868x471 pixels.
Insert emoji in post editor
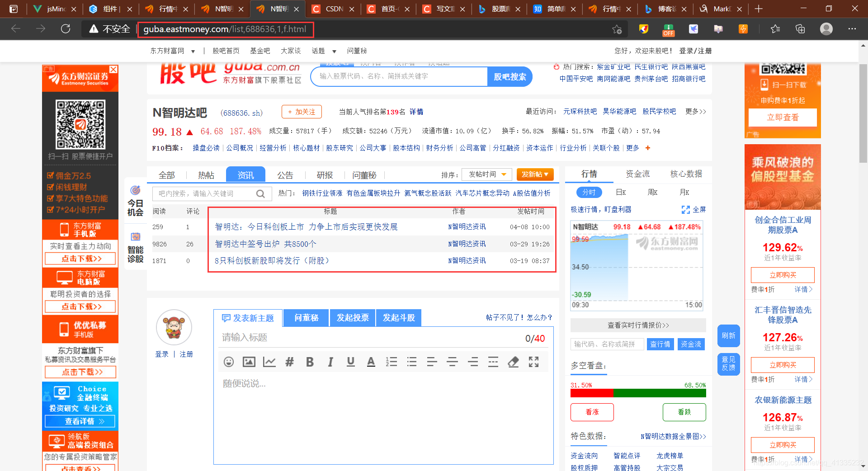[229, 362]
